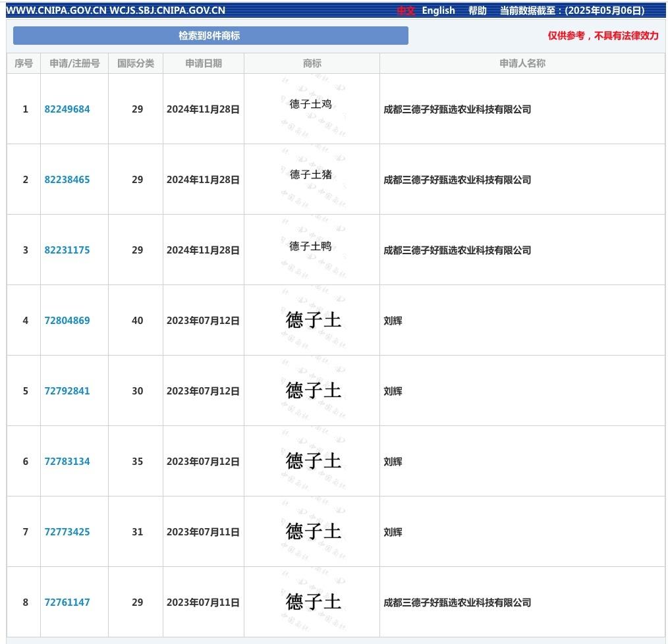Open registration number 72804869 link

pyautogui.click(x=67, y=321)
